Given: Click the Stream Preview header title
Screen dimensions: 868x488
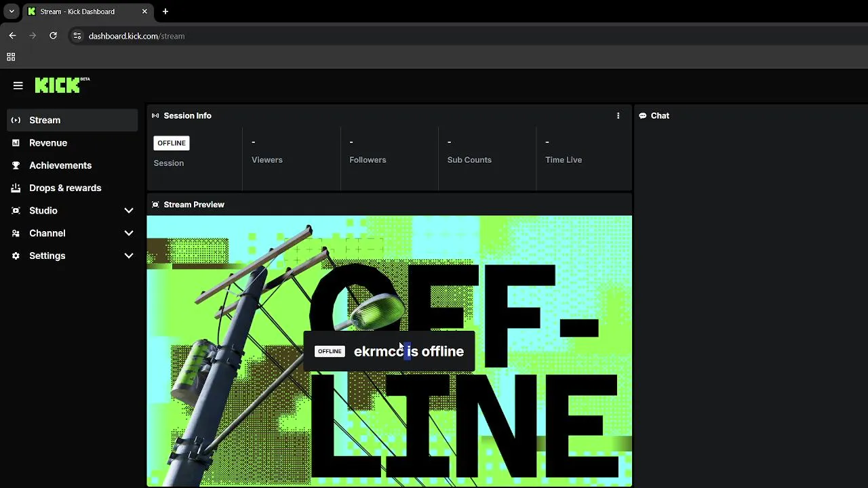Looking at the screenshot, I should (x=194, y=205).
